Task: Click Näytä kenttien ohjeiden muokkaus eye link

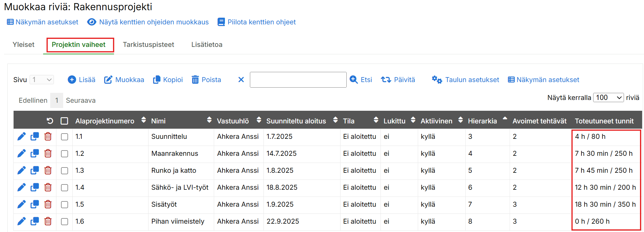Action: coord(148,22)
